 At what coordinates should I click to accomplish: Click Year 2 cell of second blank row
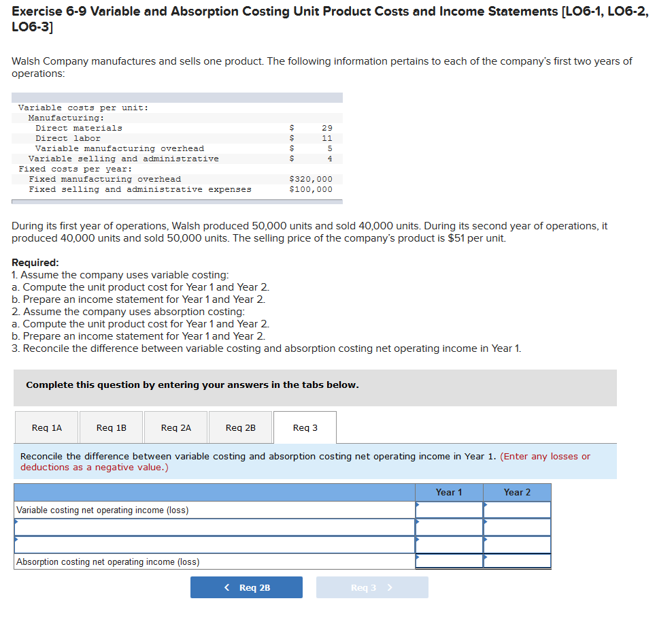[518, 544]
